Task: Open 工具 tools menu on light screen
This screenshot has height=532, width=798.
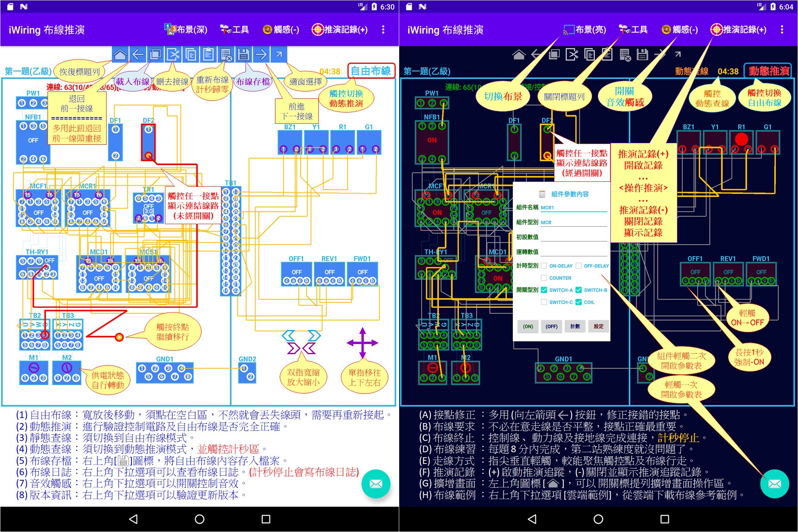Action: (234, 30)
